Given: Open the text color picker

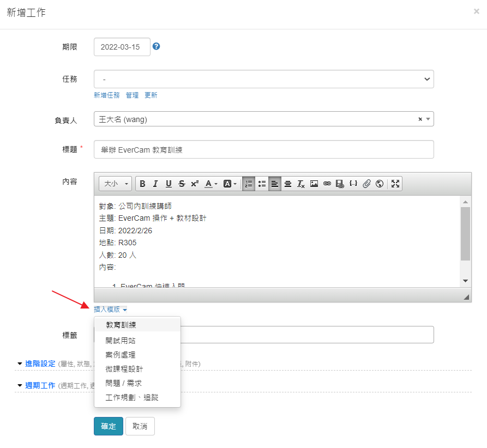Looking at the screenshot, I should coord(211,184).
